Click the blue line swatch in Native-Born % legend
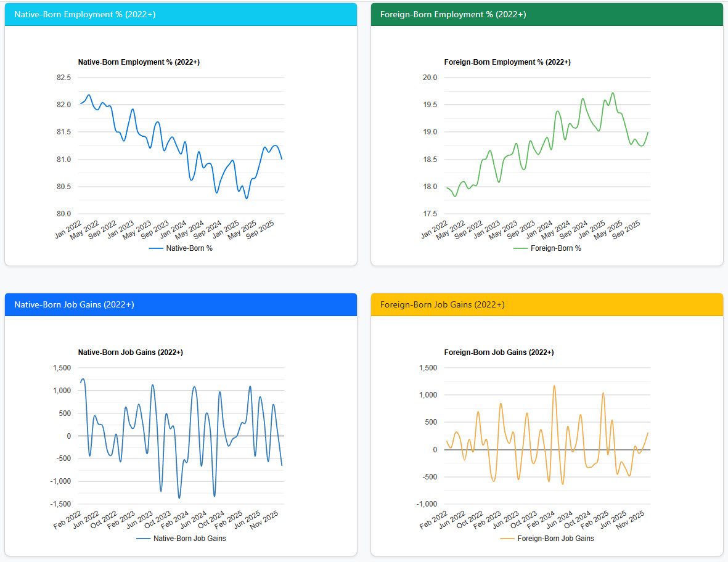Viewport: 728px width, 562px height. coord(156,248)
